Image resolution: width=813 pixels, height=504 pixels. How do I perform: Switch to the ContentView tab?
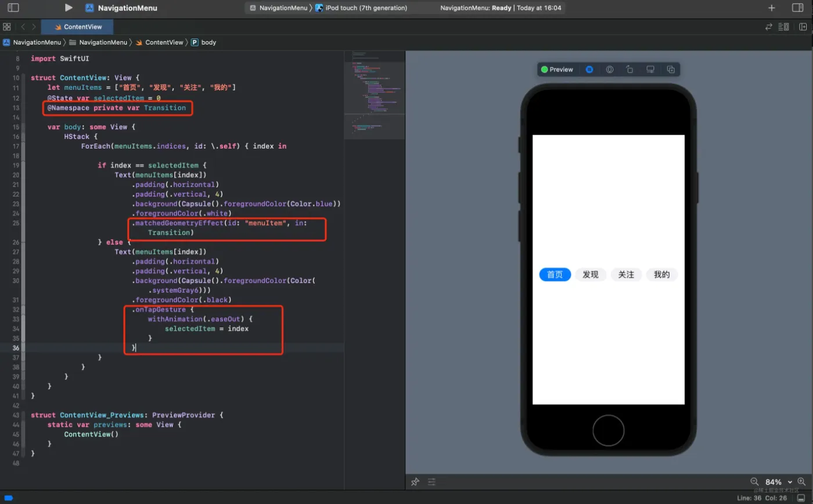(77, 27)
